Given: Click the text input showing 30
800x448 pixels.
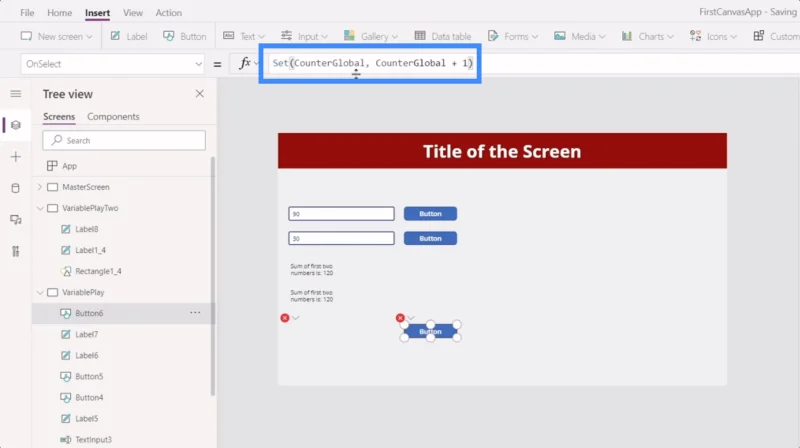Looking at the screenshot, I should click(x=341, y=238).
